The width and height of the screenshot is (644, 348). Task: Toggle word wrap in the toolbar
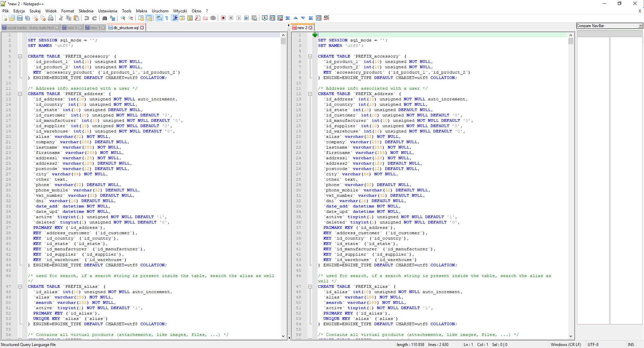coord(159,18)
